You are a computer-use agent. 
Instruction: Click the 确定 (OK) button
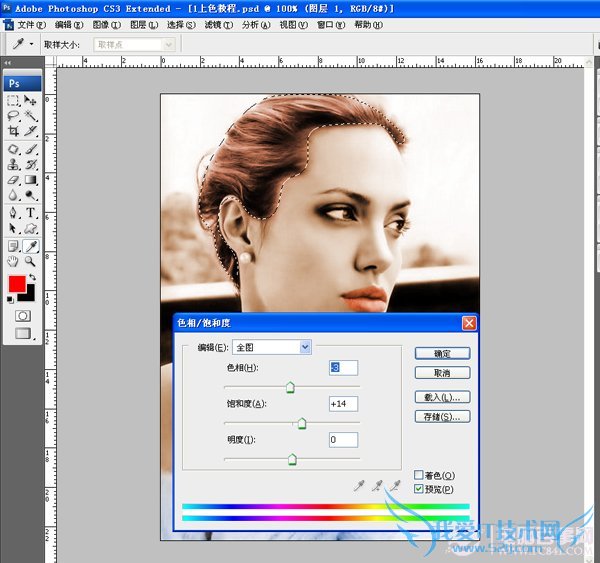[442, 353]
